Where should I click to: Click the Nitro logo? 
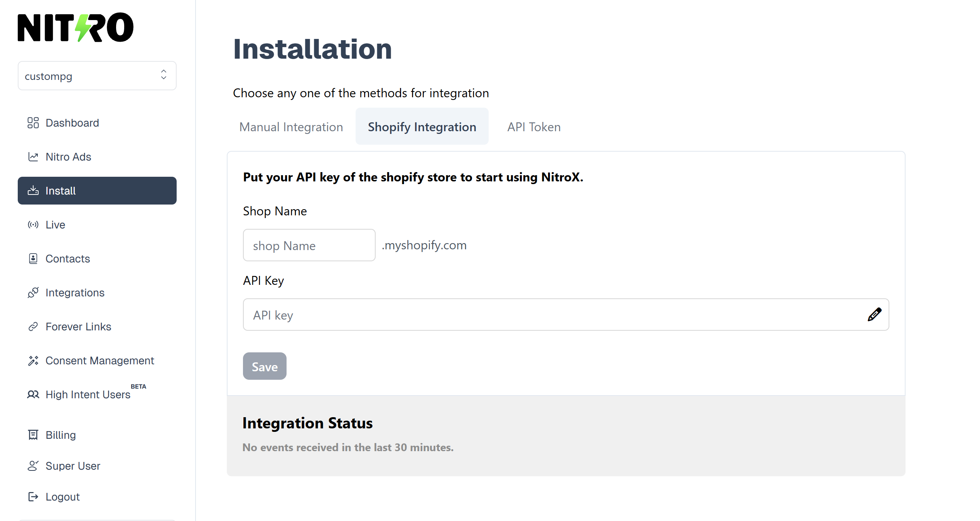click(x=76, y=27)
